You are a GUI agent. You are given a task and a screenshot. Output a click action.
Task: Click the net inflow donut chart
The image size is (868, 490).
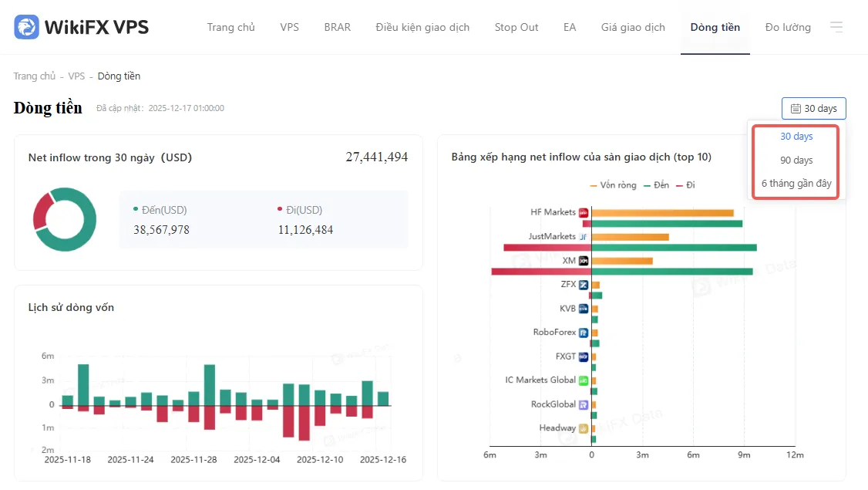coord(65,219)
